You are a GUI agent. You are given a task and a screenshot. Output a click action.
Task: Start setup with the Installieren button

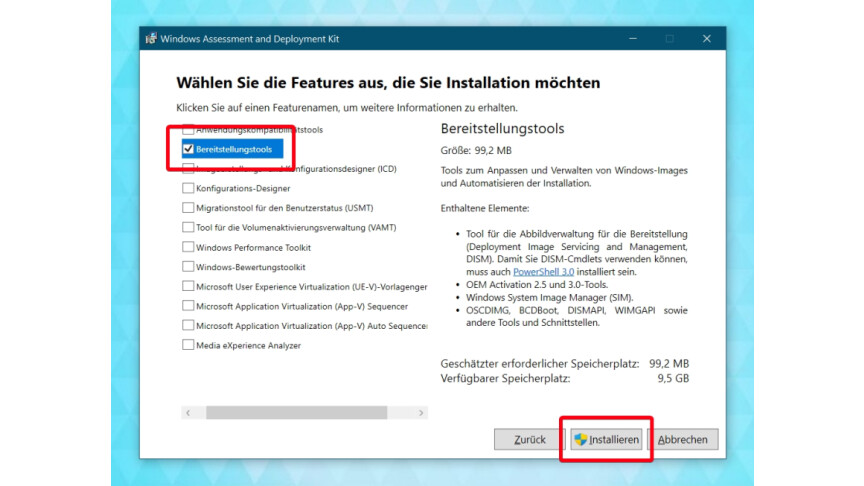pyautogui.click(x=606, y=439)
